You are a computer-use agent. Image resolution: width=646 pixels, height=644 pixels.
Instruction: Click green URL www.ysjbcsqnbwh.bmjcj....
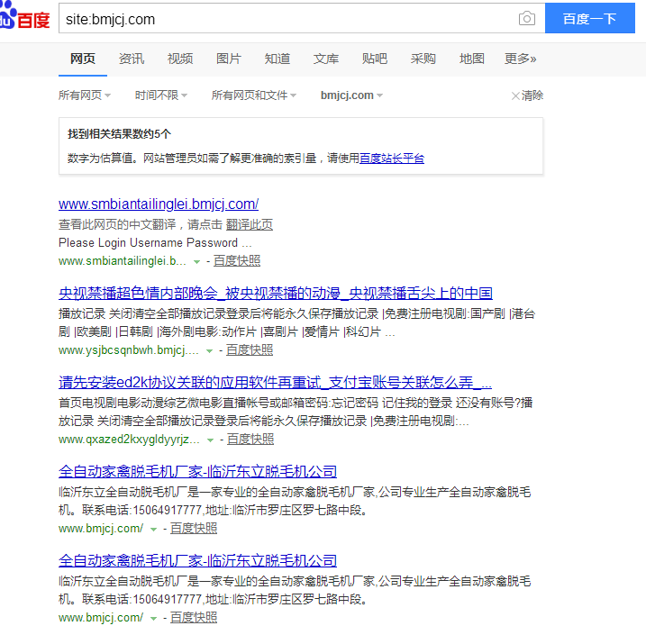(x=129, y=350)
